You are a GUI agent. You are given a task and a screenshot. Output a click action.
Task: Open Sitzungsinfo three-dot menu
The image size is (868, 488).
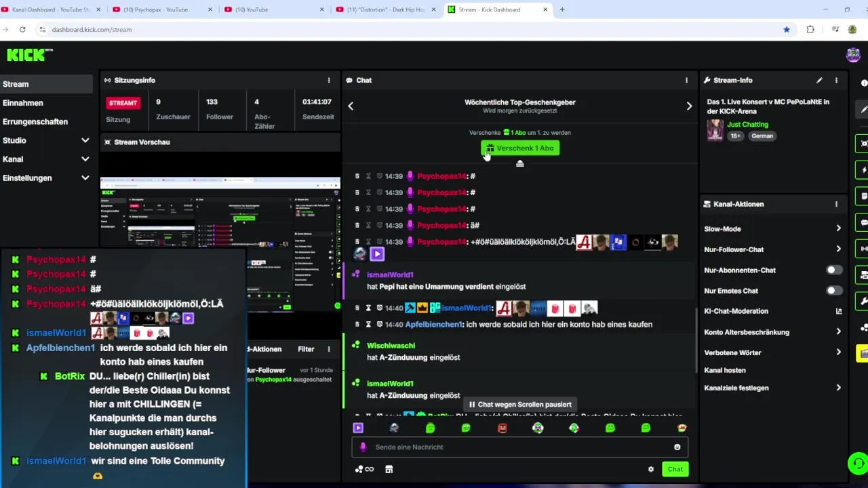tap(329, 80)
